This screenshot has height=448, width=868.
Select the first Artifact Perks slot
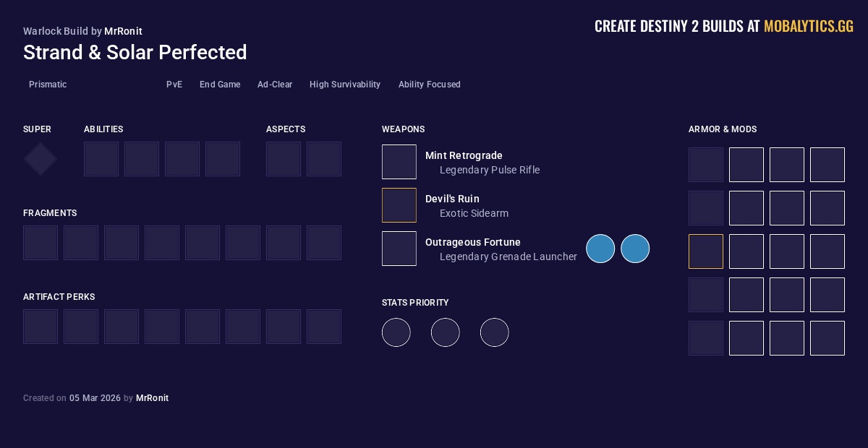click(41, 327)
